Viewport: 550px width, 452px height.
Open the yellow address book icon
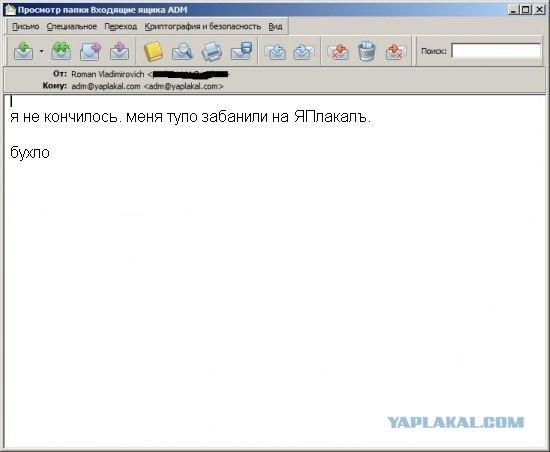[x=153, y=51]
